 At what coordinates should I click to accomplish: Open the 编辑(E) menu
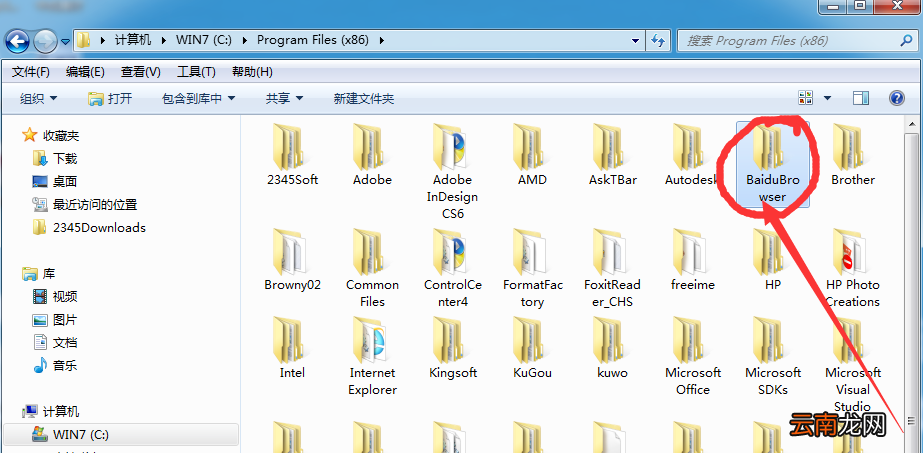85,72
